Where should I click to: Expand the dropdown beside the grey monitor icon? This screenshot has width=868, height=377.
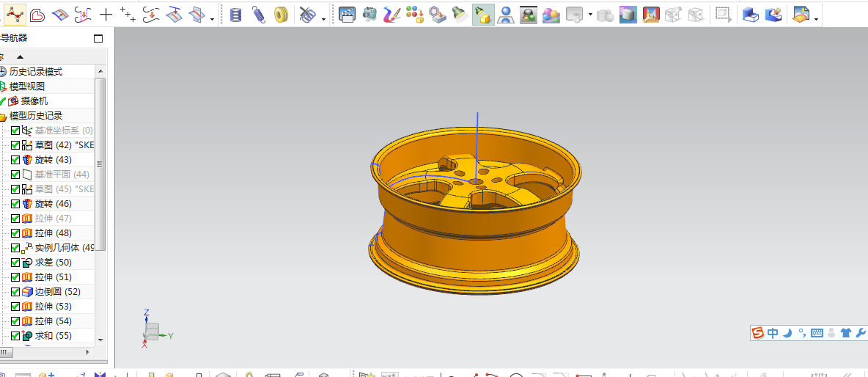[x=590, y=15]
